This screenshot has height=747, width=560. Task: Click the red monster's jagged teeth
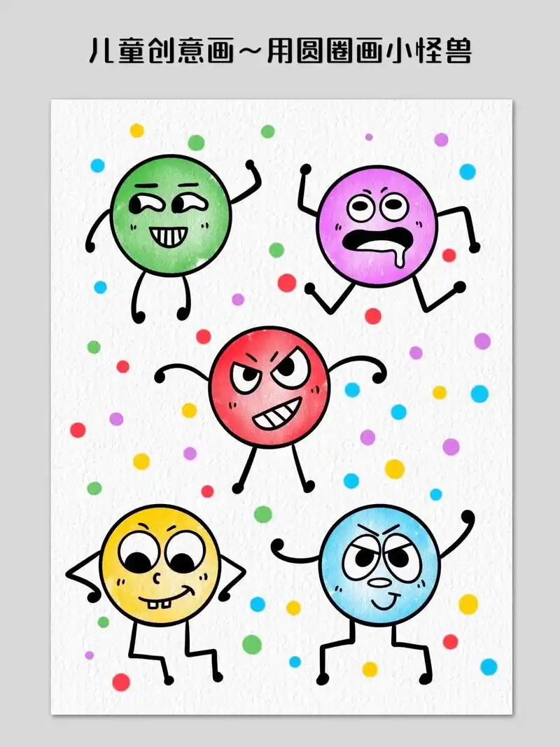tap(276, 417)
